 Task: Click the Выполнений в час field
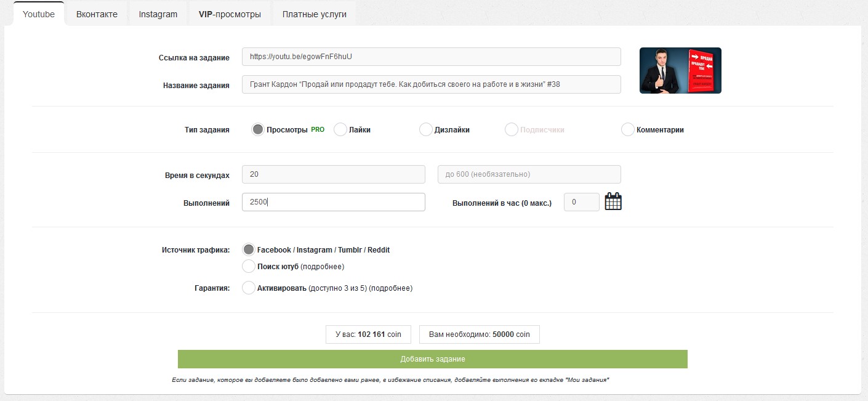click(x=581, y=203)
